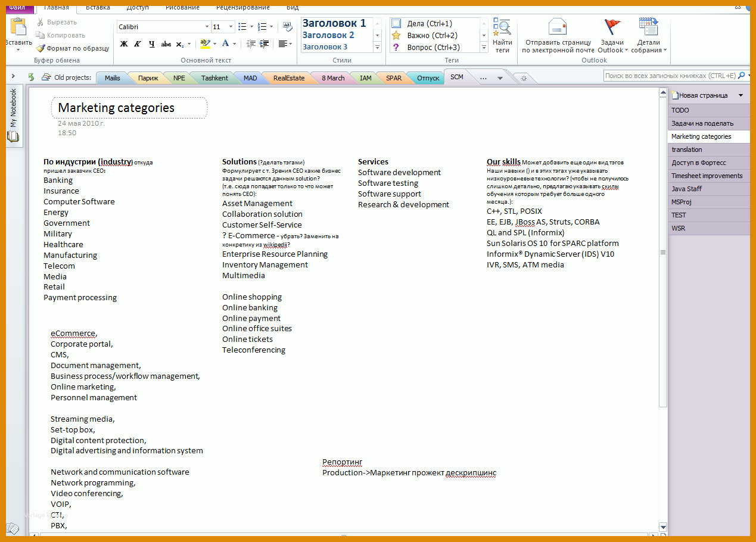
Task: Click the Old projects notebook icon
Action: click(46, 77)
